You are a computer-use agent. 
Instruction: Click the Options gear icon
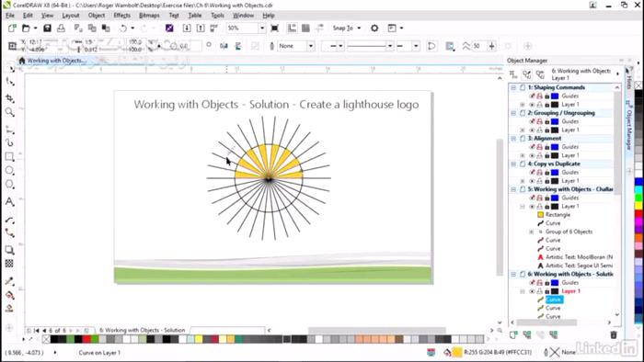click(x=374, y=28)
